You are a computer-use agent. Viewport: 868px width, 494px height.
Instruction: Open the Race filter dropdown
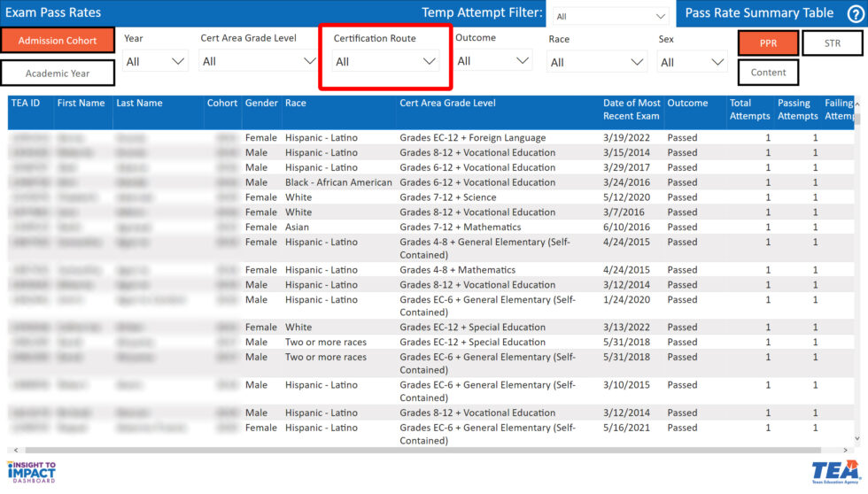click(597, 63)
